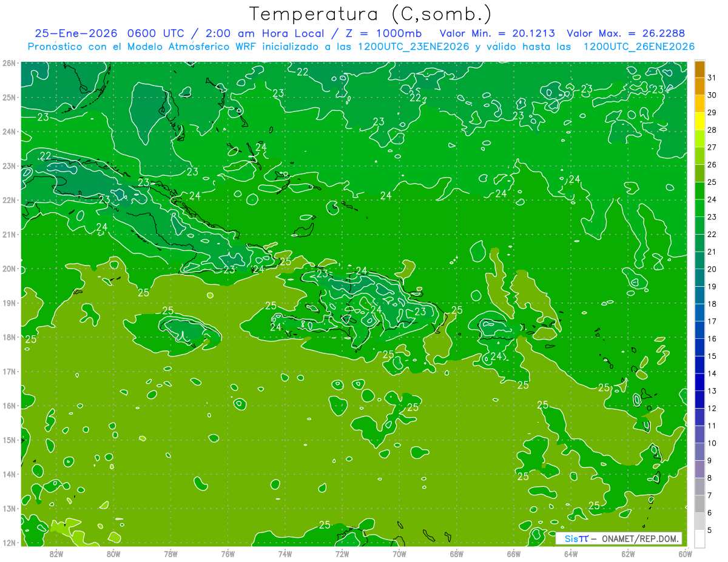The height and width of the screenshot is (562, 728).
Task: Click the colorbar label '12'
Action: (712, 408)
